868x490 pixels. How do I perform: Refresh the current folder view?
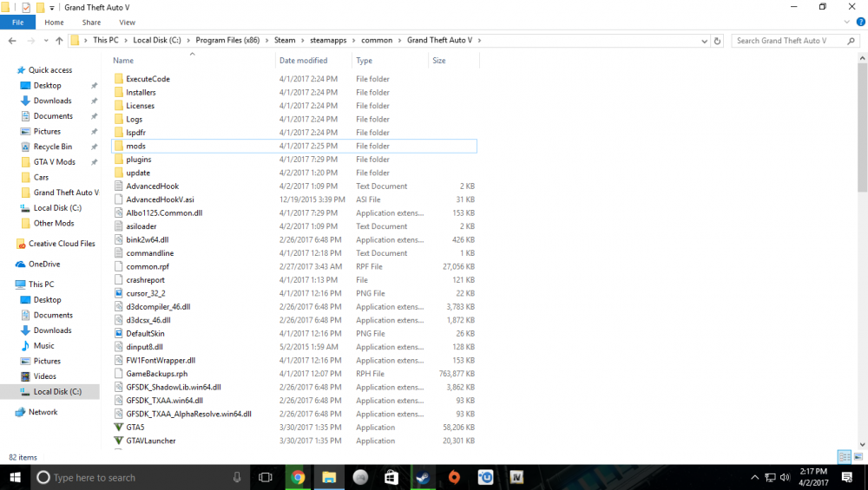coord(718,41)
